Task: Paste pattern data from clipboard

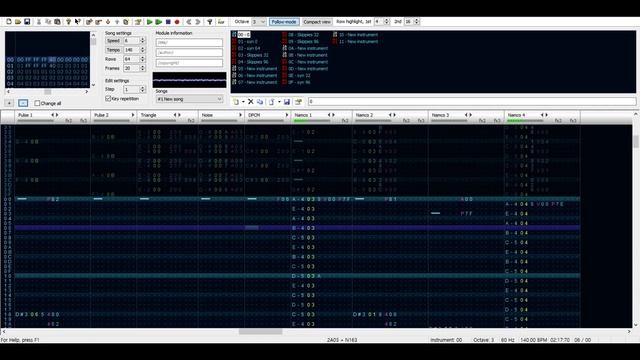Action: [58, 22]
